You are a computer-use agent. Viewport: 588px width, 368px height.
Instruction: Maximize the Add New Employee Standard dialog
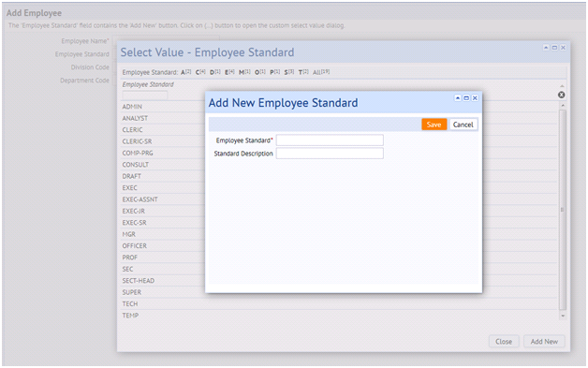coord(466,98)
